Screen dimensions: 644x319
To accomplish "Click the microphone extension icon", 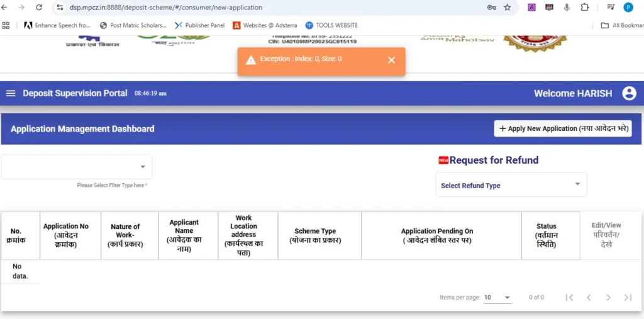I will (567, 8).
